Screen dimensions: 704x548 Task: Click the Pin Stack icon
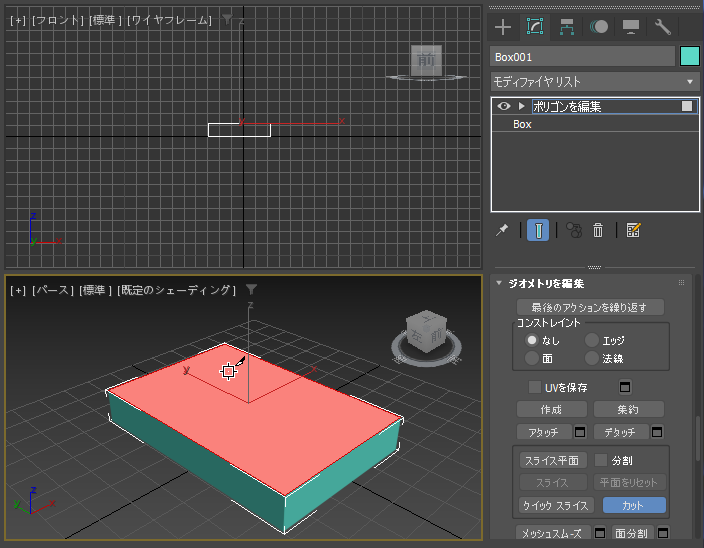pyautogui.click(x=502, y=230)
